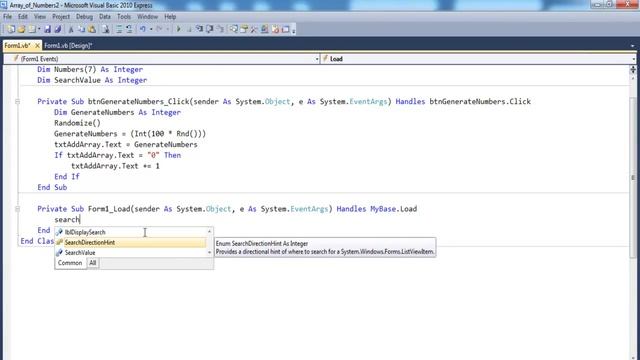This screenshot has height=360, width=640.
Task: Click the Add New Item toolbar icon
Action: (x=32, y=29)
